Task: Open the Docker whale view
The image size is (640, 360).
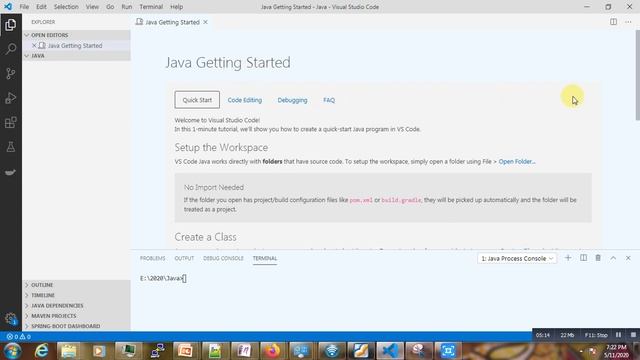Action: click(11, 172)
